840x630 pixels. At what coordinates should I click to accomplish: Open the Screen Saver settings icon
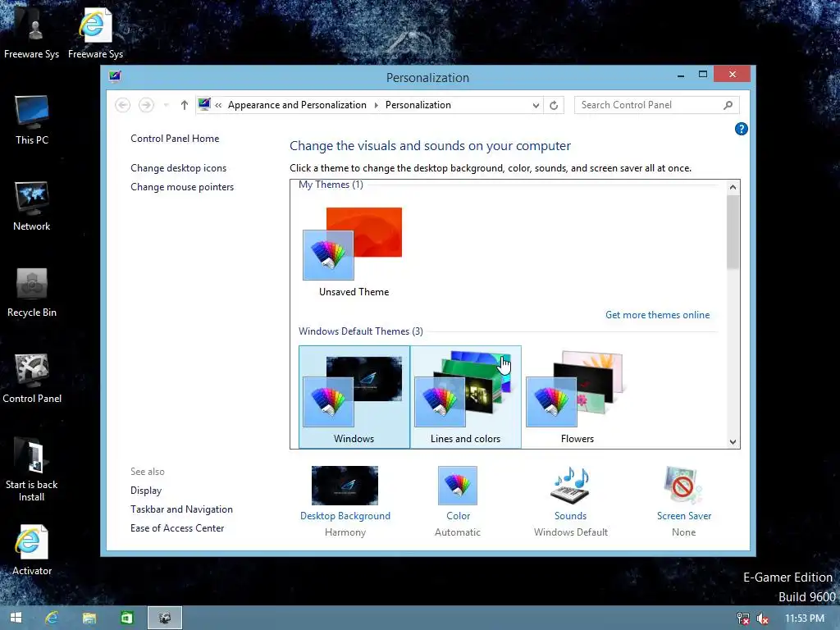pos(683,486)
